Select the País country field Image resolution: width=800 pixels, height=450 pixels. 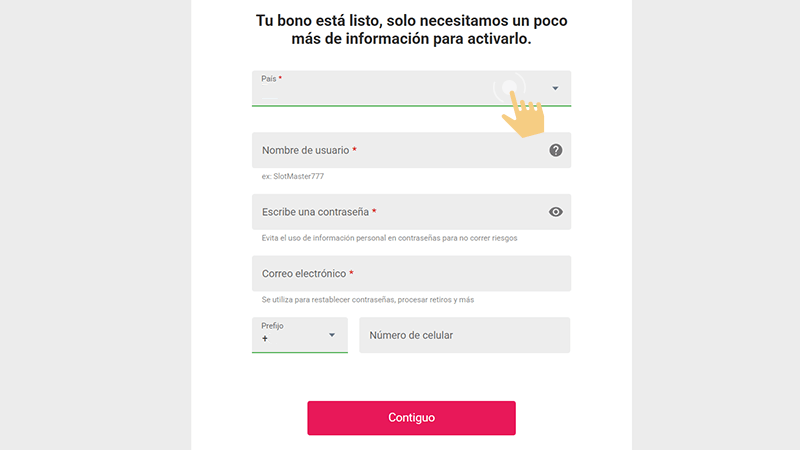click(x=411, y=88)
